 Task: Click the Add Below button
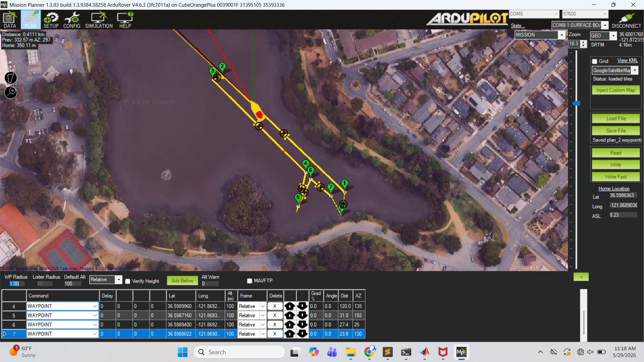click(182, 281)
